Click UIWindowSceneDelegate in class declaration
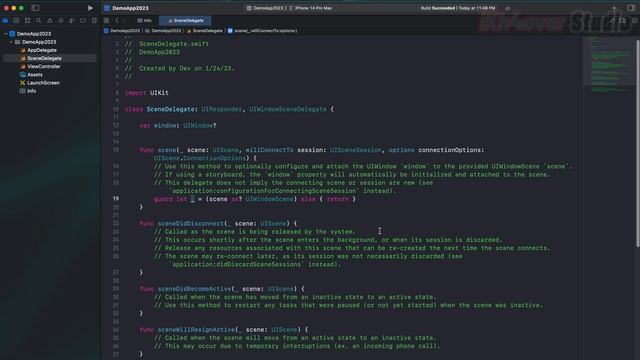 288,109
